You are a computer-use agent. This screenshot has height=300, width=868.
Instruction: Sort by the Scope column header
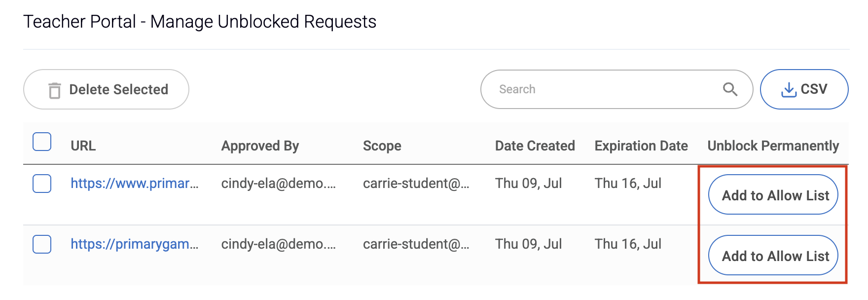382,146
